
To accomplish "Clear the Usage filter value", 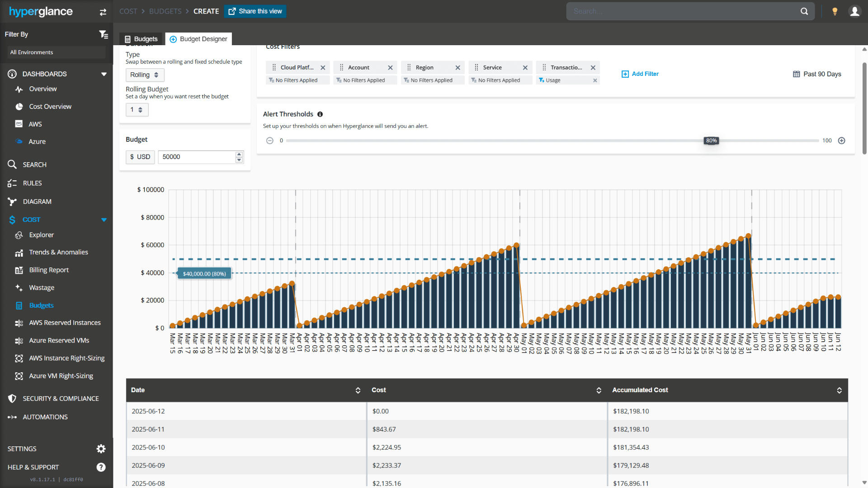I will coord(595,80).
